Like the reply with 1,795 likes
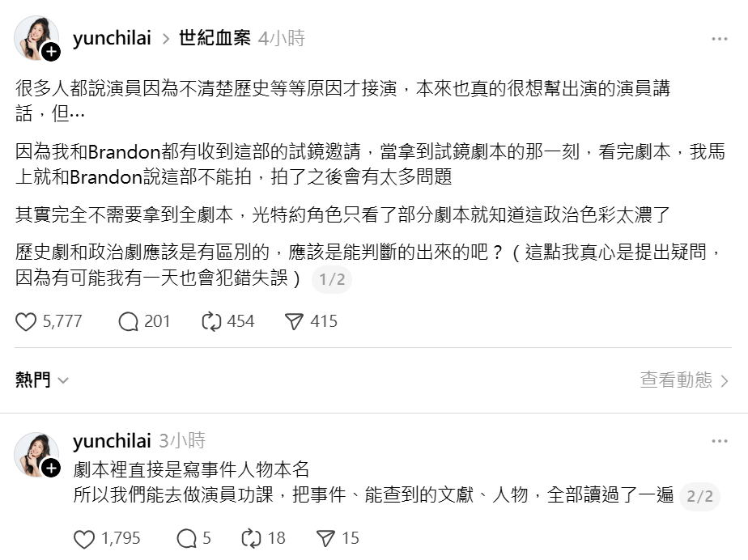Screen dimensions: 748x560 pos(84,538)
